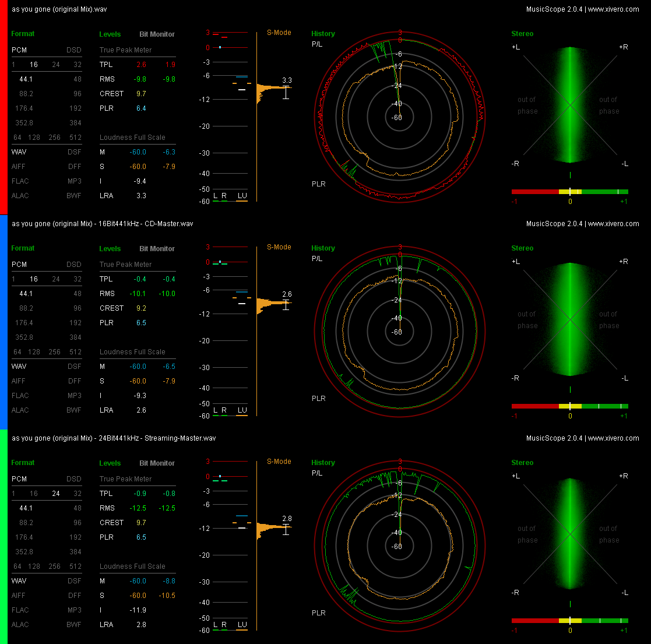Click S-Mode label in Streaming-Master panel
The height and width of the screenshot is (644, 651).
pos(279,462)
